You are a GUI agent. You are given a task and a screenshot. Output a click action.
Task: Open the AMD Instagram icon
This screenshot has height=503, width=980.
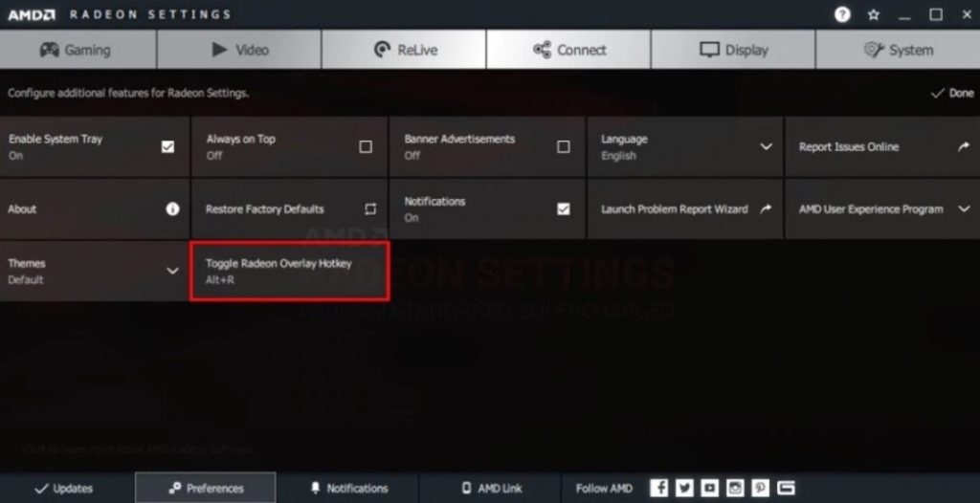[735, 488]
